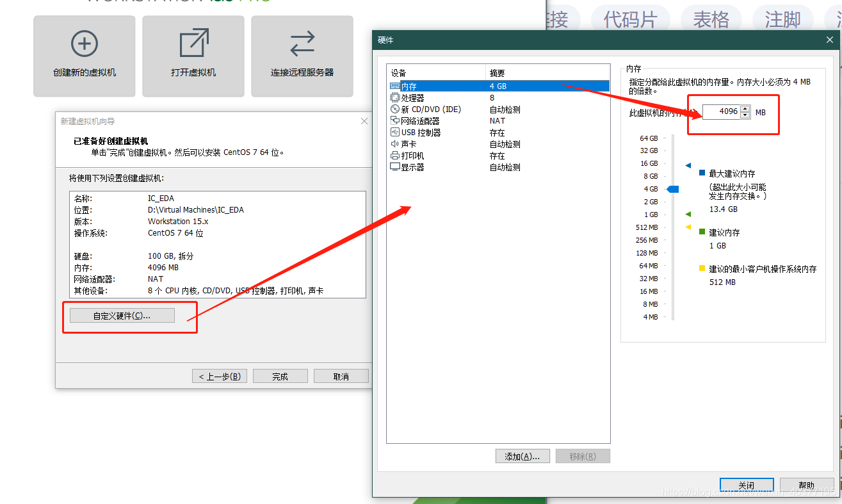Click the 4096 MB memory value in summary

point(163,268)
